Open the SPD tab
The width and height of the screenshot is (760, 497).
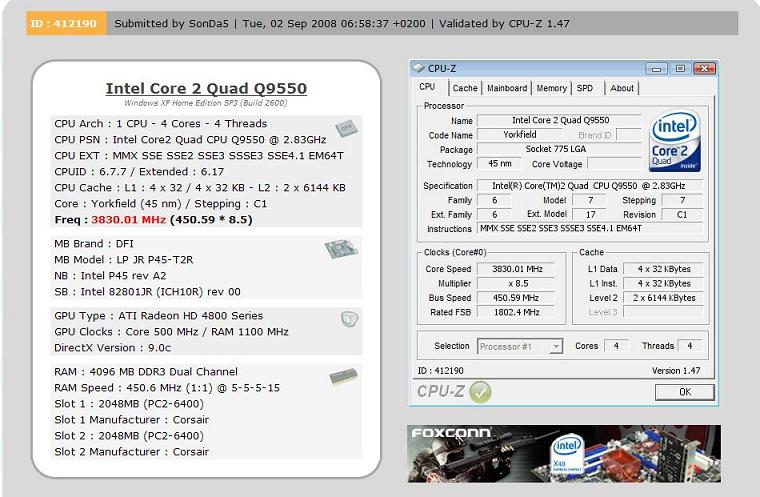585,88
